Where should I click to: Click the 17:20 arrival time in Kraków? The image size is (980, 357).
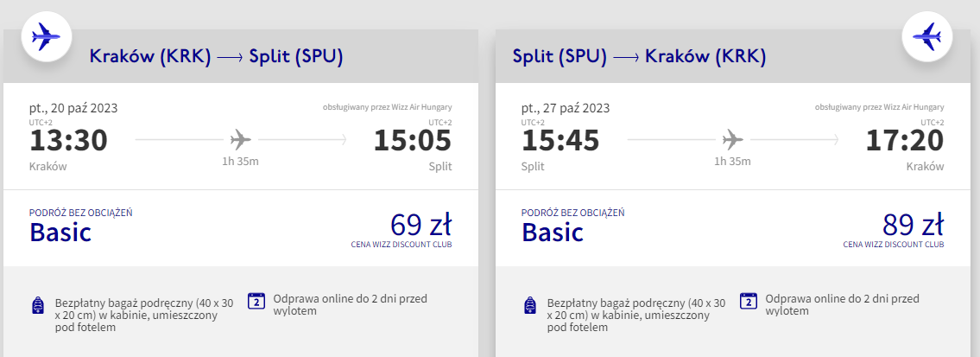(x=905, y=140)
